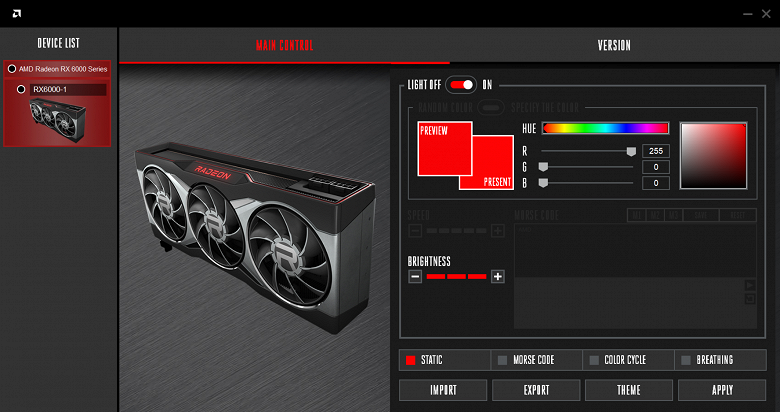Viewport: 780px width, 412px height.
Task: Minimize the window
Action: click(748, 14)
